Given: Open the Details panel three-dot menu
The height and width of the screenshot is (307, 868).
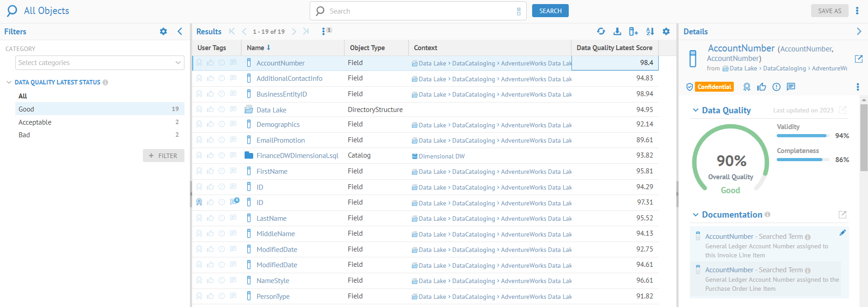Looking at the screenshot, I should pos(858,87).
